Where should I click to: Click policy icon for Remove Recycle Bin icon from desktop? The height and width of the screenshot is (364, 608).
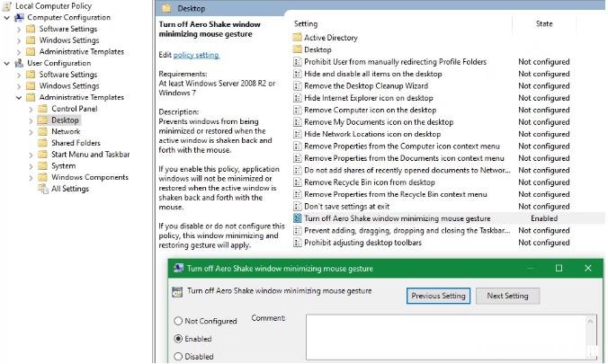pyautogui.click(x=298, y=182)
